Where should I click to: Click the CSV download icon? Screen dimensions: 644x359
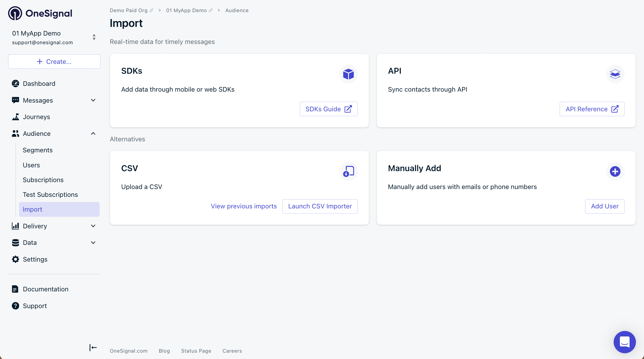348,171
